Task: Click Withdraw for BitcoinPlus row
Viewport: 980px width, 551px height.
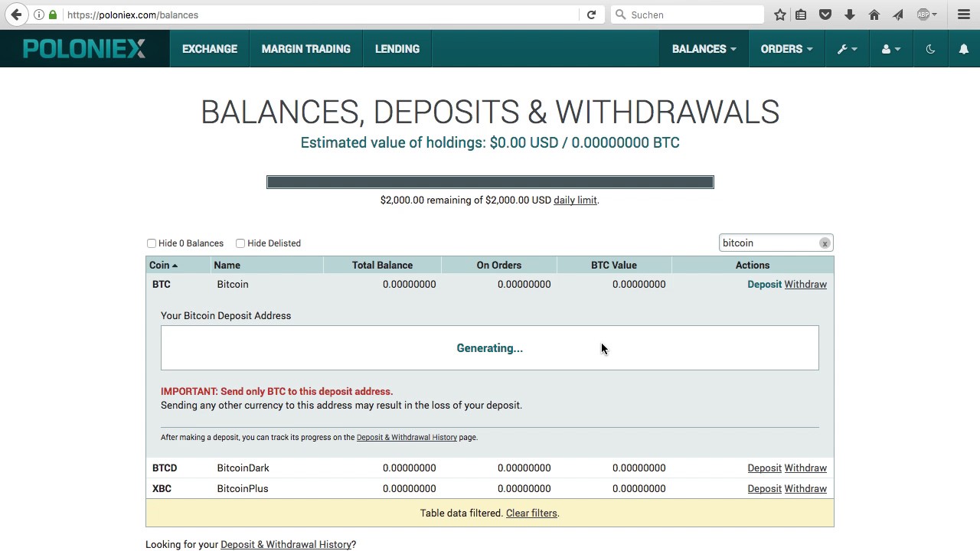Action: tap(805, 488)
